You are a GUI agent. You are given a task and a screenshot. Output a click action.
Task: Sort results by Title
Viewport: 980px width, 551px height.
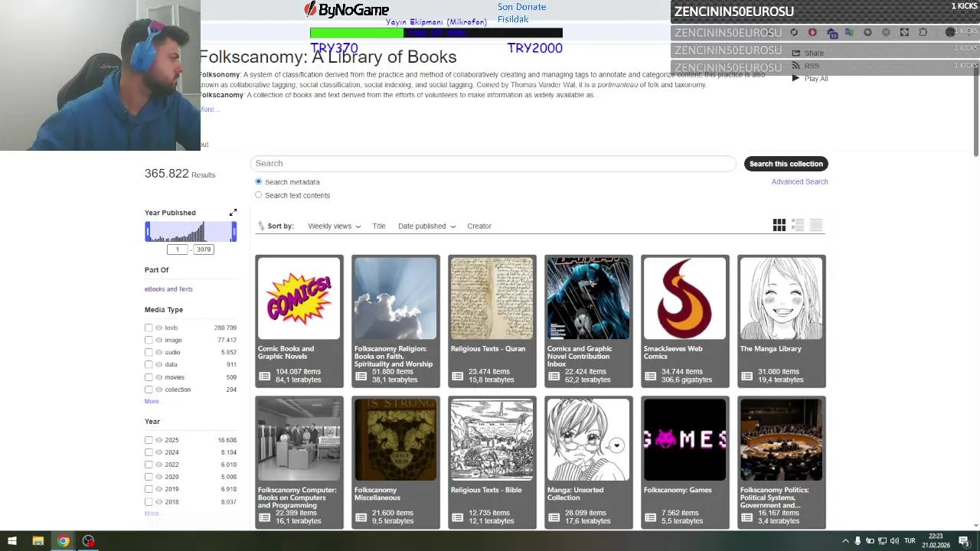[x=379, y=226]
